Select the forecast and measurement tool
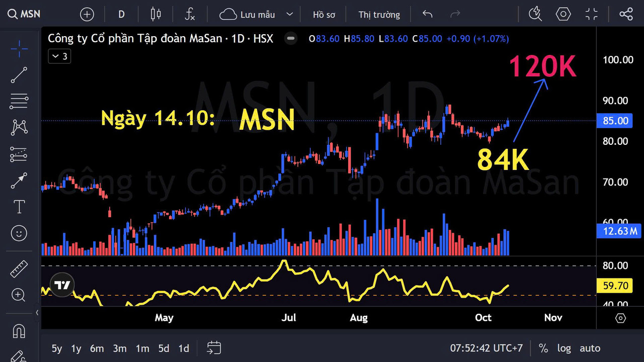Viewport: 644px width, 362px height. 19,154
